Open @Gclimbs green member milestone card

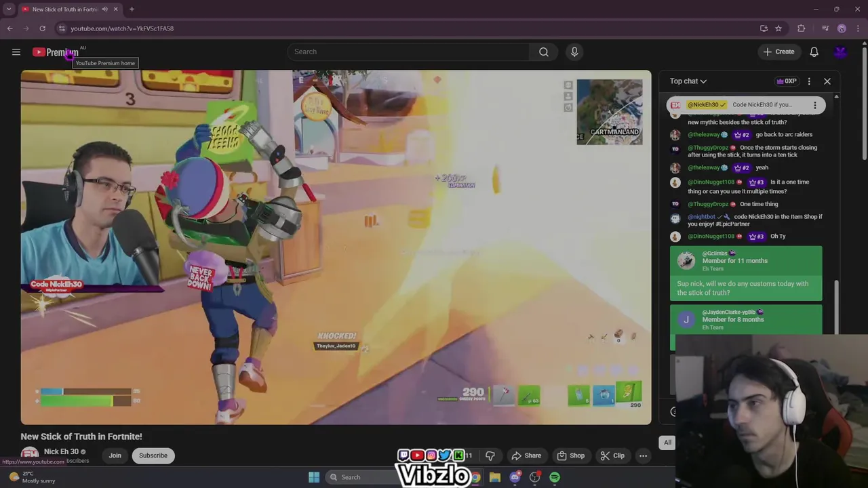point(746,274)
